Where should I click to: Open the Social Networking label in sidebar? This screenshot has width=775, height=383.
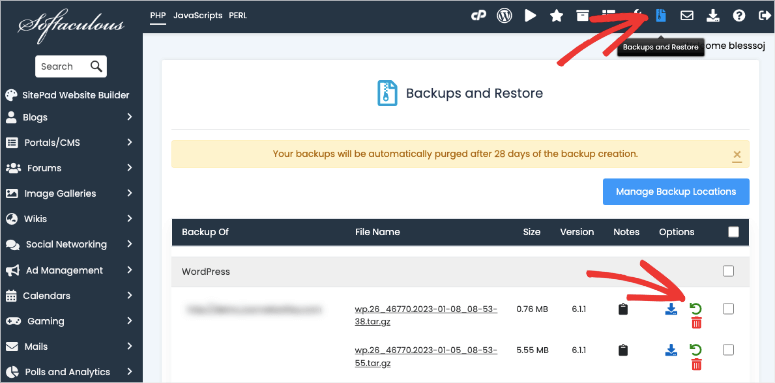pos(66,244)
